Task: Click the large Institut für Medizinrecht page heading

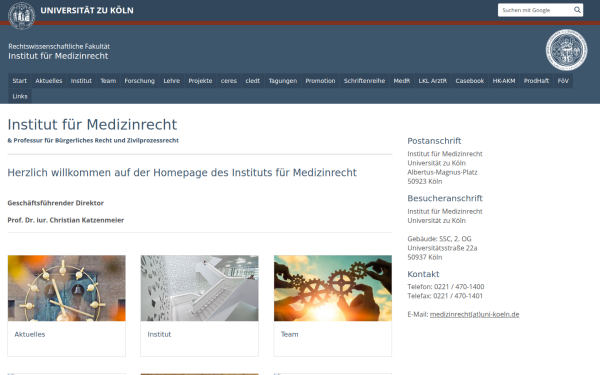Action: (x=92, y=125)
